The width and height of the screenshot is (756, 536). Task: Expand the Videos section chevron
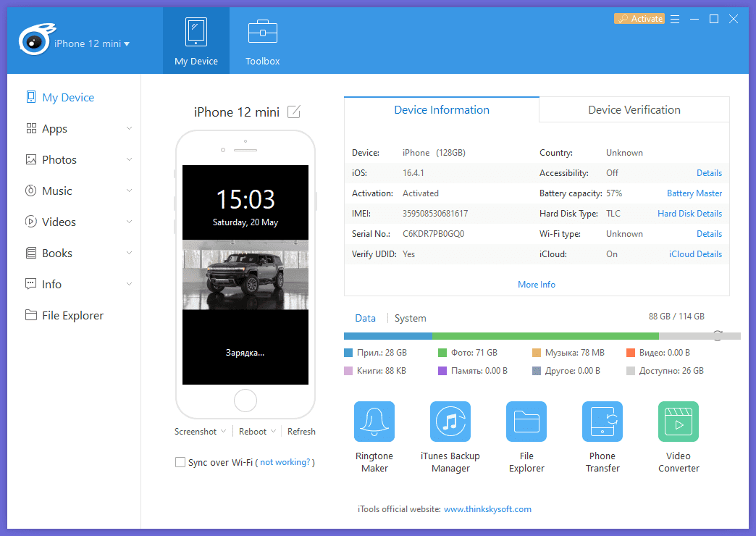click(x=129, y=222)
